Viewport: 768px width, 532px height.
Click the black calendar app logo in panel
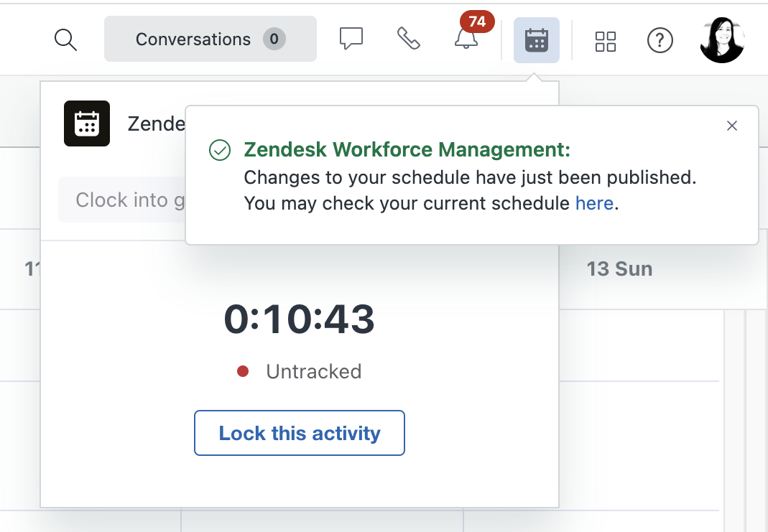coord(87,123)
